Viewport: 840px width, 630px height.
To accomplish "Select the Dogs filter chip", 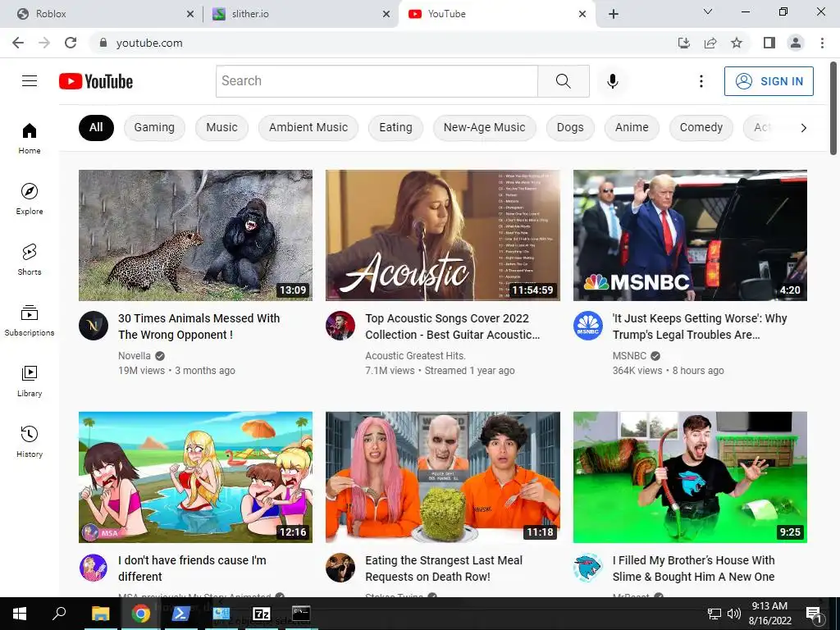I will click(x=570, y=127).
